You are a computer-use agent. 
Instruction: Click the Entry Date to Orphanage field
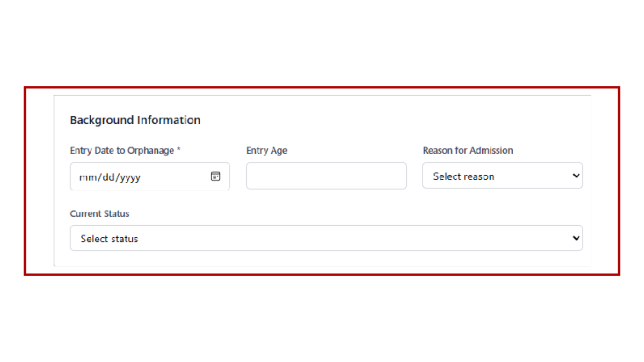(x=150, y=176)
